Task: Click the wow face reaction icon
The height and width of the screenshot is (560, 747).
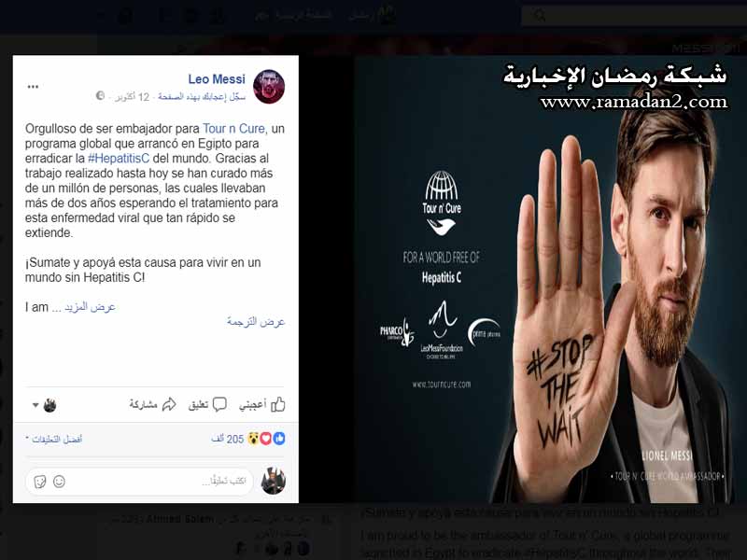Action: pyautogui.click(x=253, y=439)
